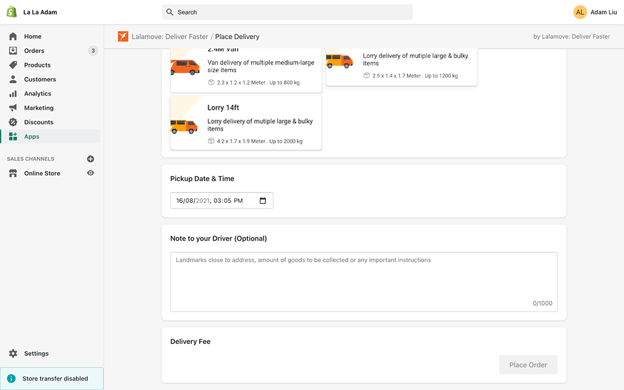Click the Place Order button
The height and width of the screenshot is (390, 624).
point(528,365)
